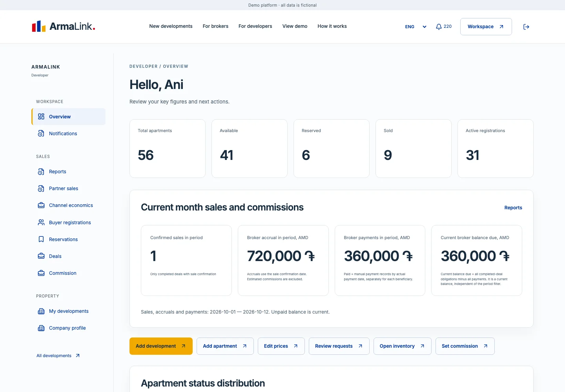This screenshot has width=565, height=392.
Task: Click the My developments building icon
Action: pos(41,311)
